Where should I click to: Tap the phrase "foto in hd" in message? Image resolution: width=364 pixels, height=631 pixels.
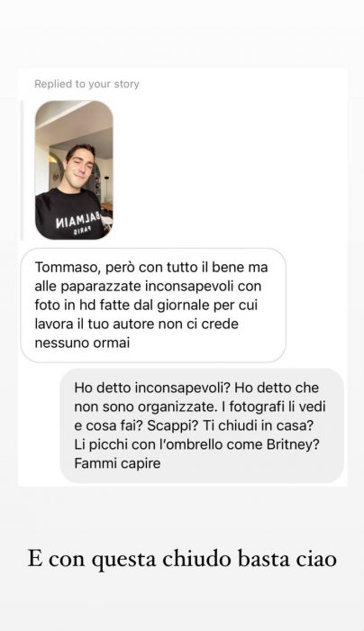coord(65,305)
